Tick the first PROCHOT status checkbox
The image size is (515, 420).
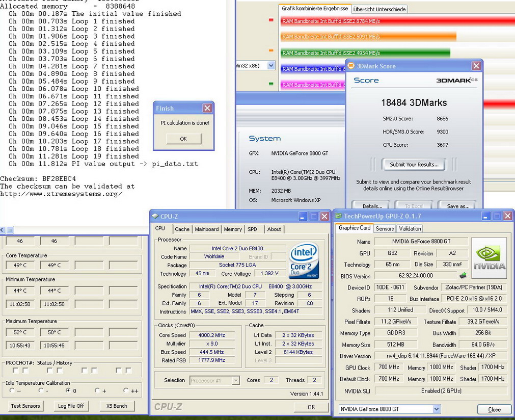(15, 371)
